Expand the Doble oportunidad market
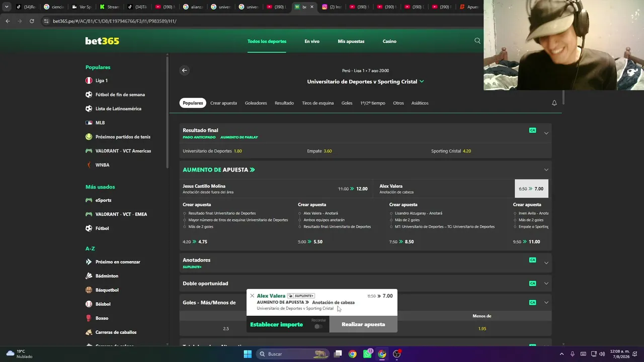The width and height of the screenshot is (644, 362). 546,284
